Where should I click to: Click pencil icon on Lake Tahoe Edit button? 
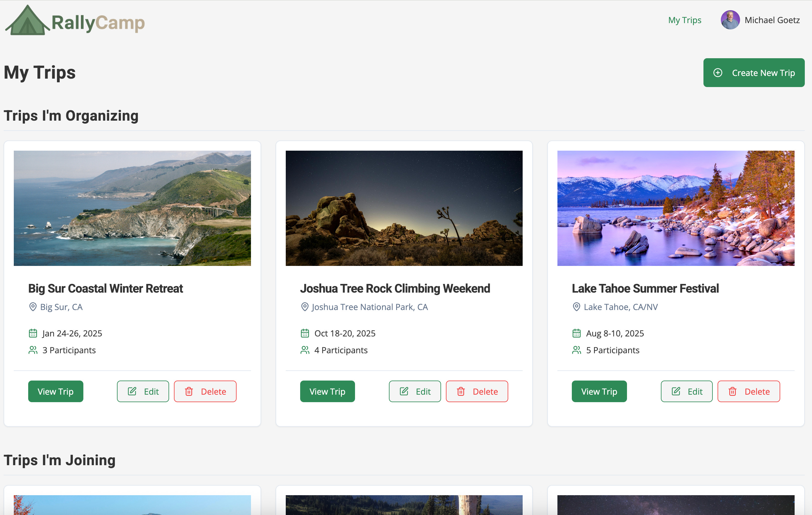[676, 391]
